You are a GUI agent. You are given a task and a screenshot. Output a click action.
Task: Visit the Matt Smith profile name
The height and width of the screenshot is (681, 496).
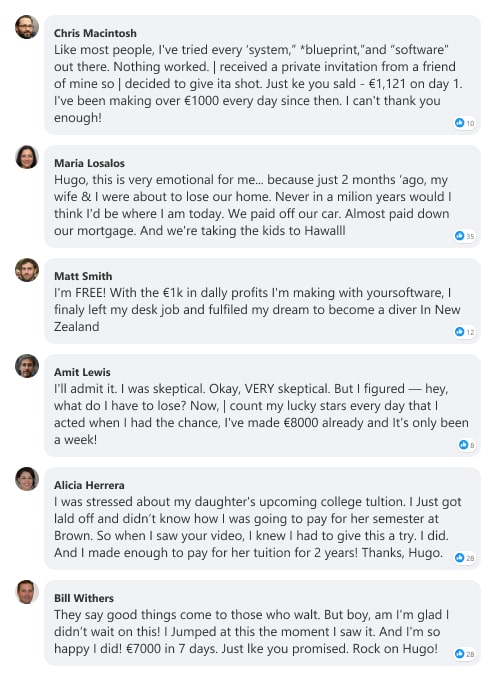83,276
